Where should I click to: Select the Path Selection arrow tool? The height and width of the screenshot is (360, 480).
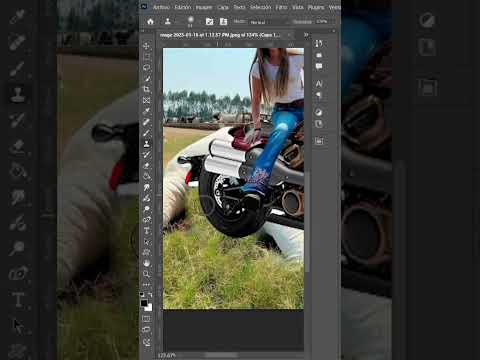click(x=146, y=242)
